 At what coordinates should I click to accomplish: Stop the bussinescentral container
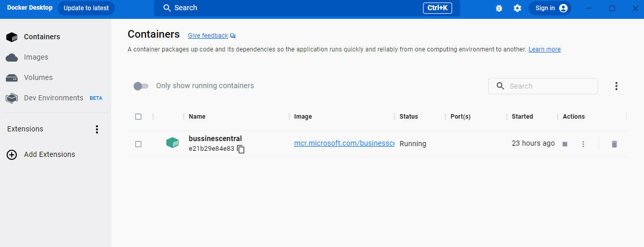point(565,144)
